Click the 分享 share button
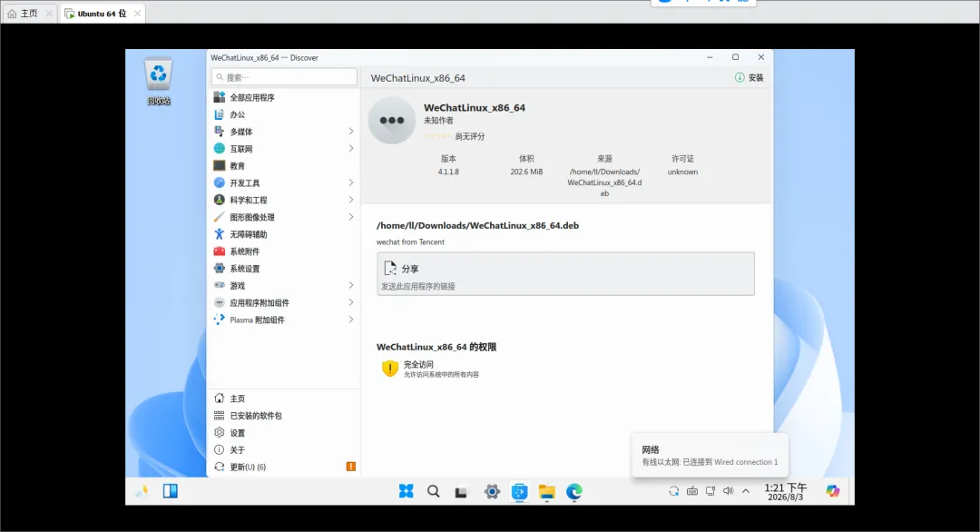The width and height of the screenshot is (980, 532). point(565,274)
